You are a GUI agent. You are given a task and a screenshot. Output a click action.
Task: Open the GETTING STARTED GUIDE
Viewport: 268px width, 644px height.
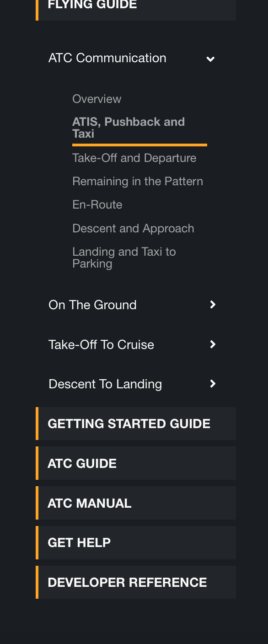click(x=129, y=424)
